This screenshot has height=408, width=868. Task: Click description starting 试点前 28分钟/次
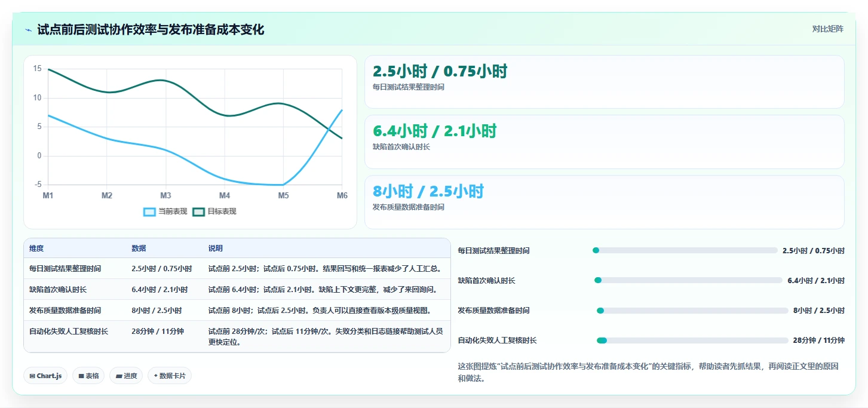point(325,336)
